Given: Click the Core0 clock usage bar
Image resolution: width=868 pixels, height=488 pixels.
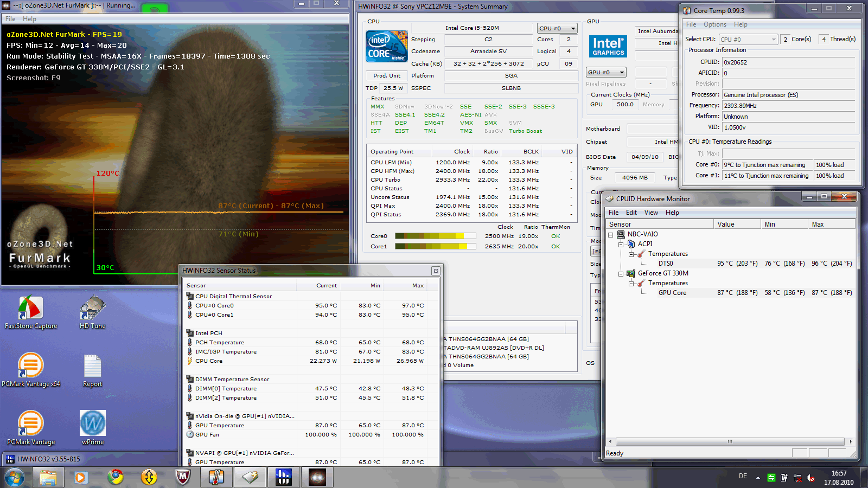Looking at the screenshot, I should (x=435, y=236).
